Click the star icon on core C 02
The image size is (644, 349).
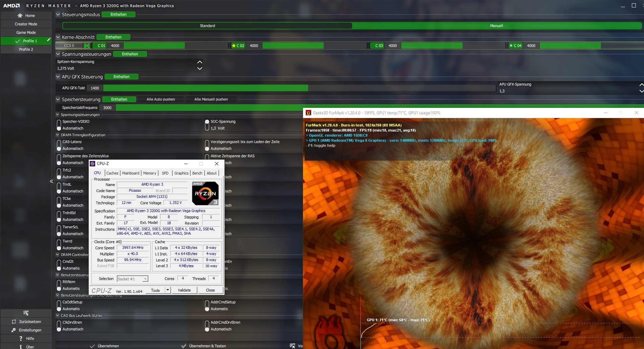(x=233, y=46)
